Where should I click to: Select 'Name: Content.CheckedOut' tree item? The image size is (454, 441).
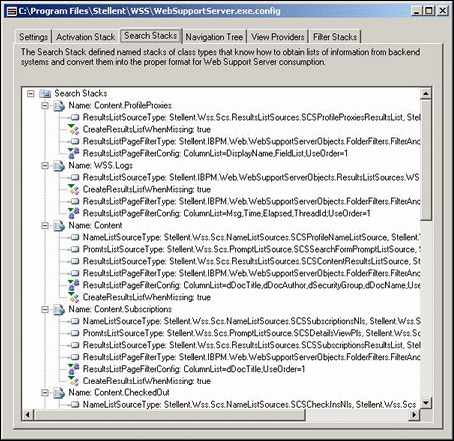[x=119, y=393]
